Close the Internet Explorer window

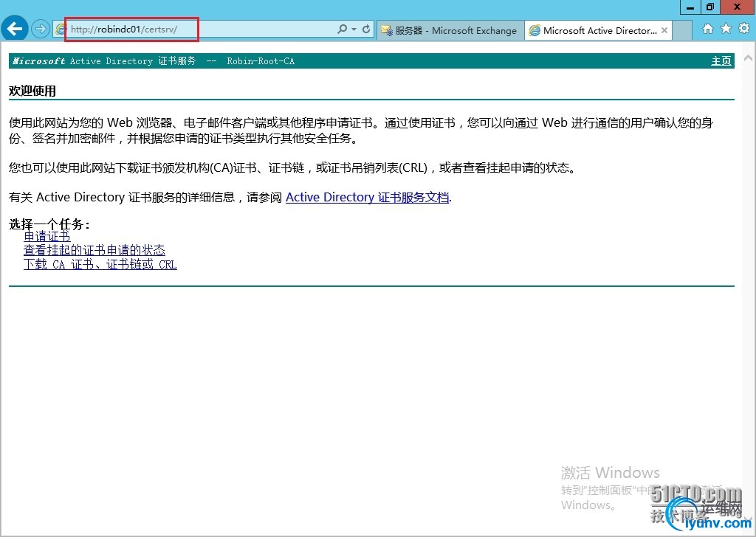coord(738,7)
